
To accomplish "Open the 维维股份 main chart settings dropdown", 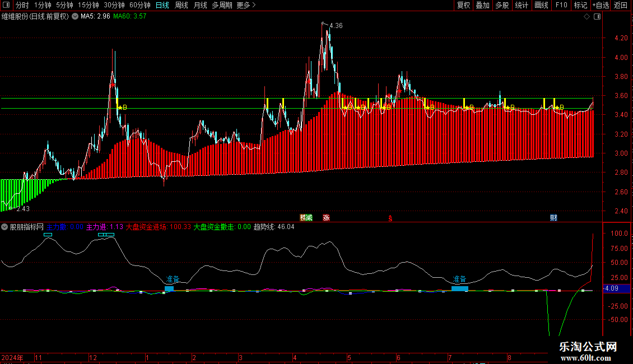I will coord(75,17).
